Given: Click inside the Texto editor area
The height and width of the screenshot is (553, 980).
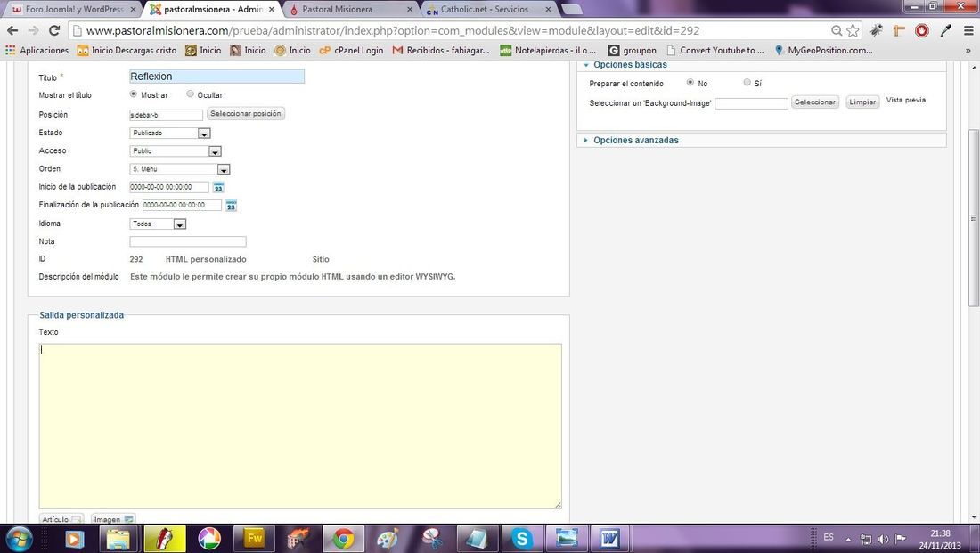Looking at the screenshot, I should 300,426.
